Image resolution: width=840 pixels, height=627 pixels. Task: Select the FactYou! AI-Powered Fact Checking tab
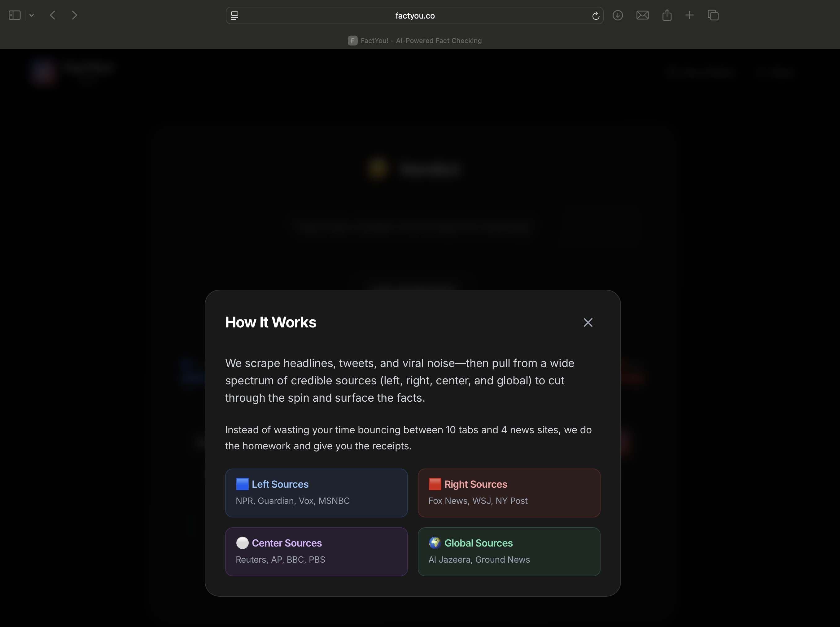pos(415,41)
